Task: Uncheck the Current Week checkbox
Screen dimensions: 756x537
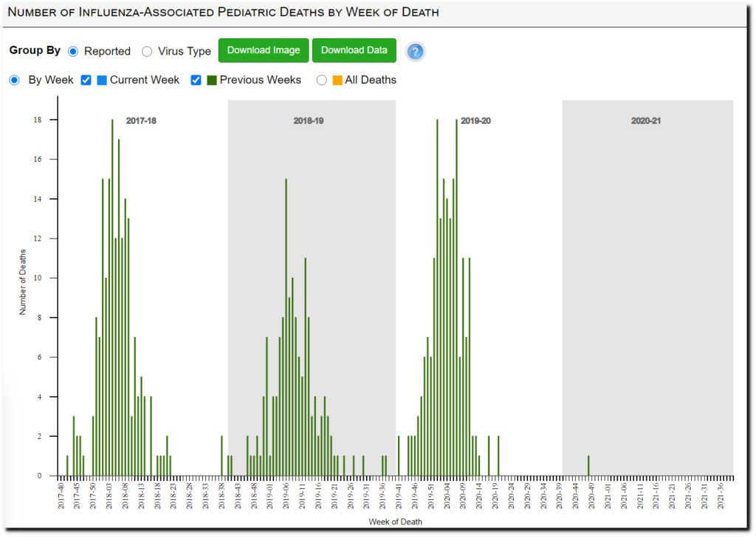Action: (x=86, y=80)
